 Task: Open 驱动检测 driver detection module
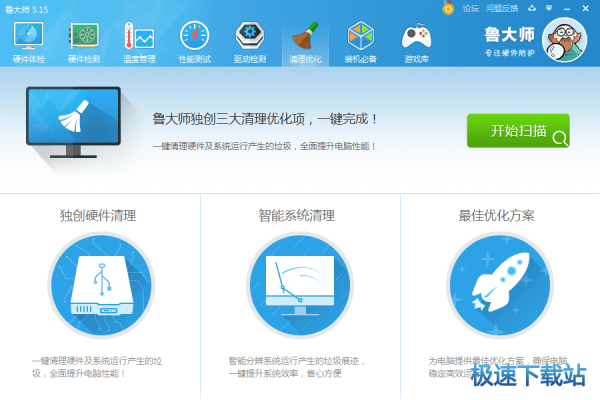250,42
